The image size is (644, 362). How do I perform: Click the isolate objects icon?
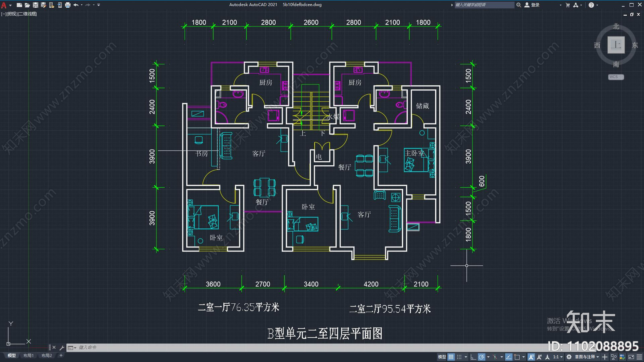tap(613, 357)
